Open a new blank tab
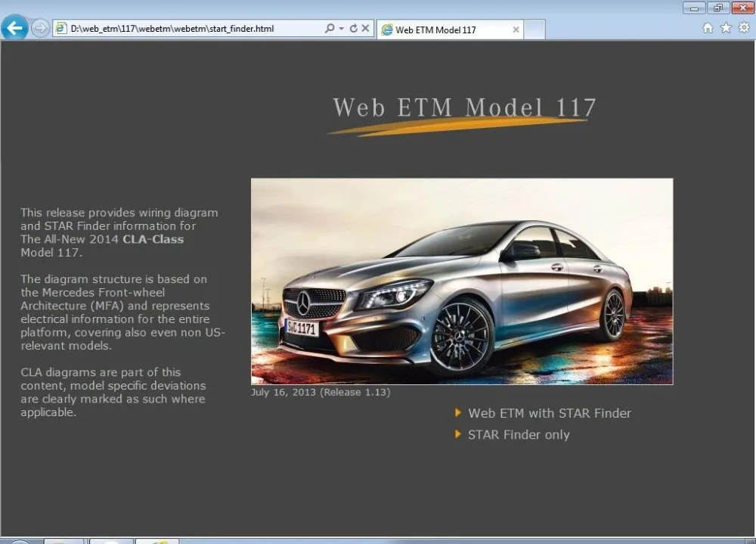Viewport: 756px width, 544px height. 534,30
